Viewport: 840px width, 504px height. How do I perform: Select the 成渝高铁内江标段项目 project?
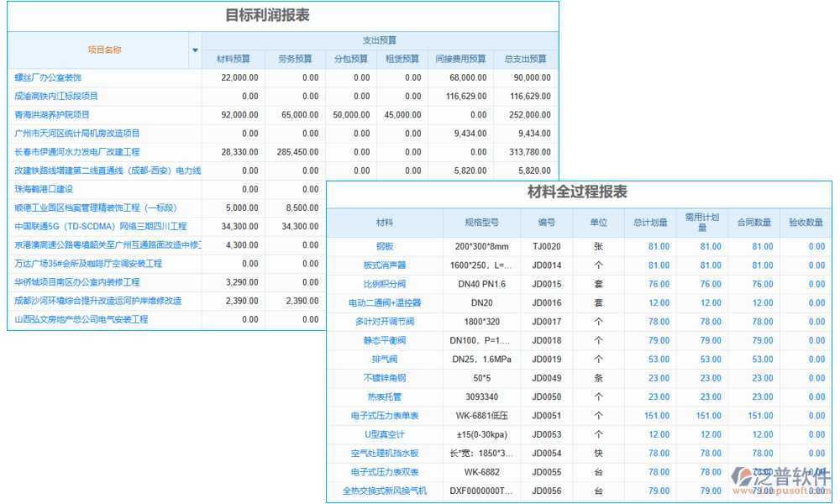click(55, 96)
